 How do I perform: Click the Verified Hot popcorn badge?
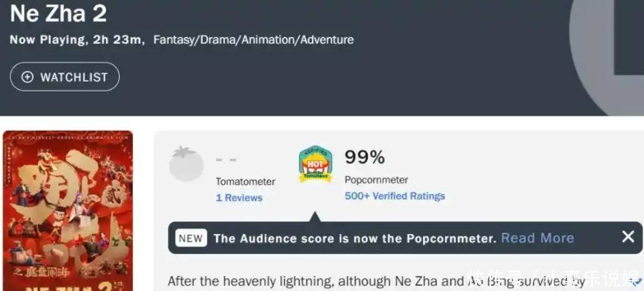tap(315, 164)
